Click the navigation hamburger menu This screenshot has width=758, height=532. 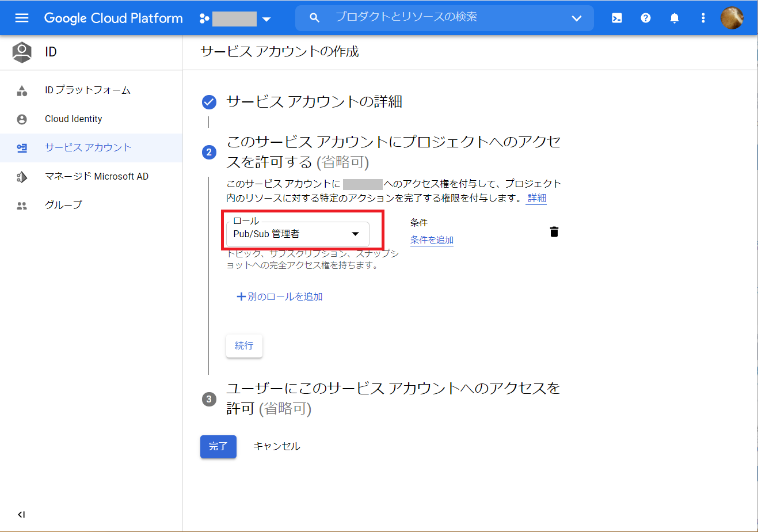click(21, 17)
